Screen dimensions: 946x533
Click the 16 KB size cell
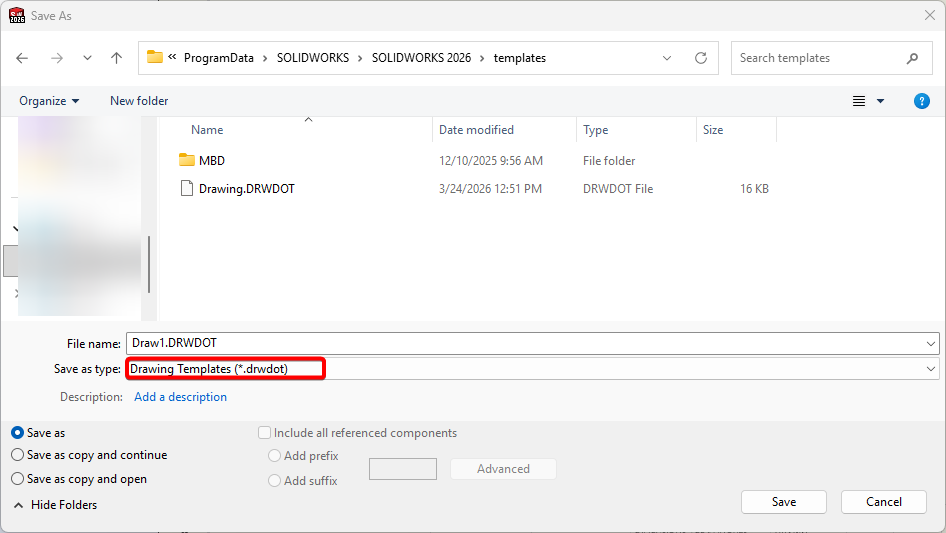(x=754, y=188)
